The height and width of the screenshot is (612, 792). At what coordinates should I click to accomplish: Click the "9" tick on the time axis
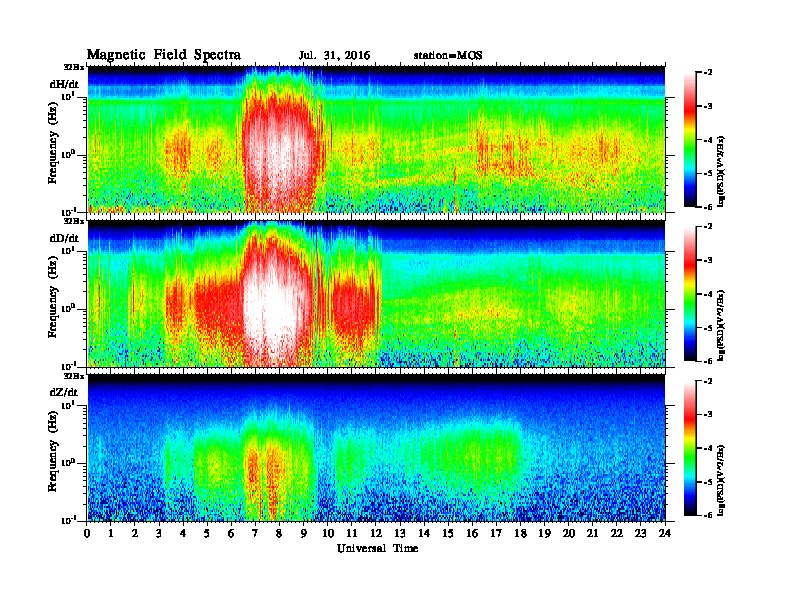click(x=304, y=534)
